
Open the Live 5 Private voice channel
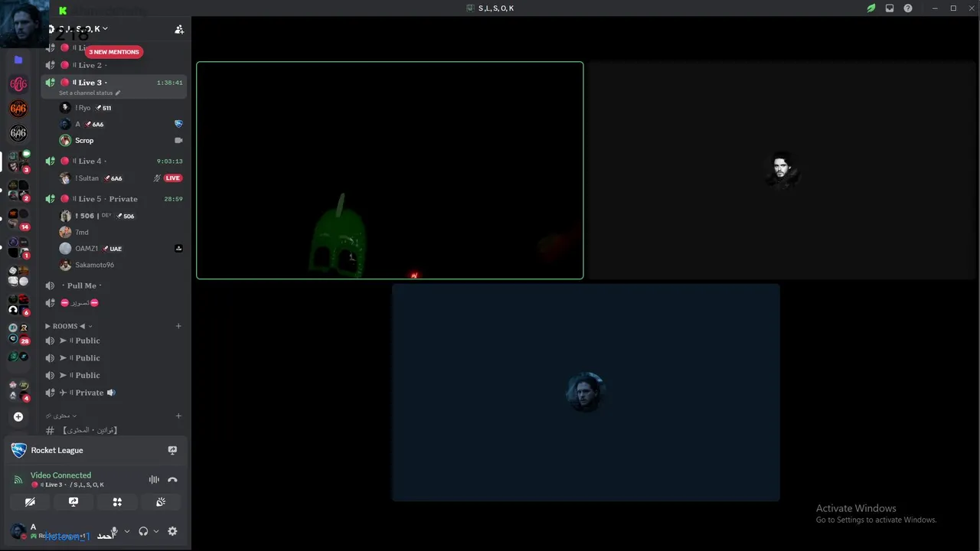click(x=113, y=199)
